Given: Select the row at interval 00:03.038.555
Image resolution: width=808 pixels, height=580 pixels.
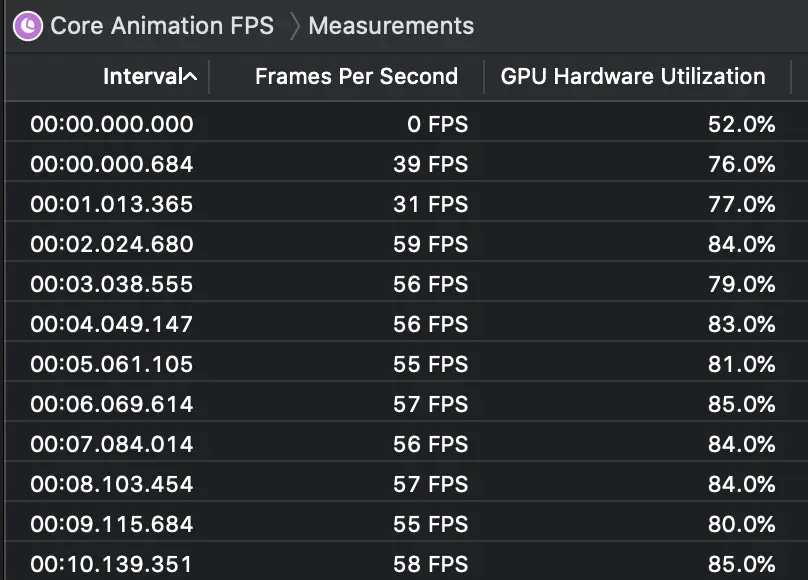Looking at the screenshot, I should [112, 284].
